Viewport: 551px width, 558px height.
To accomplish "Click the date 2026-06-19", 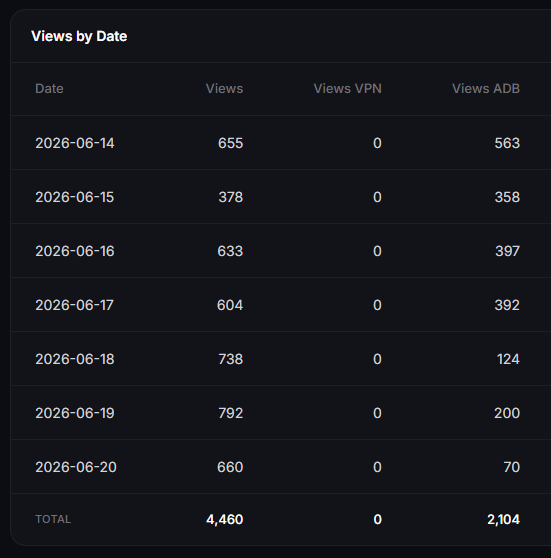I will click(x=75, y=413).
